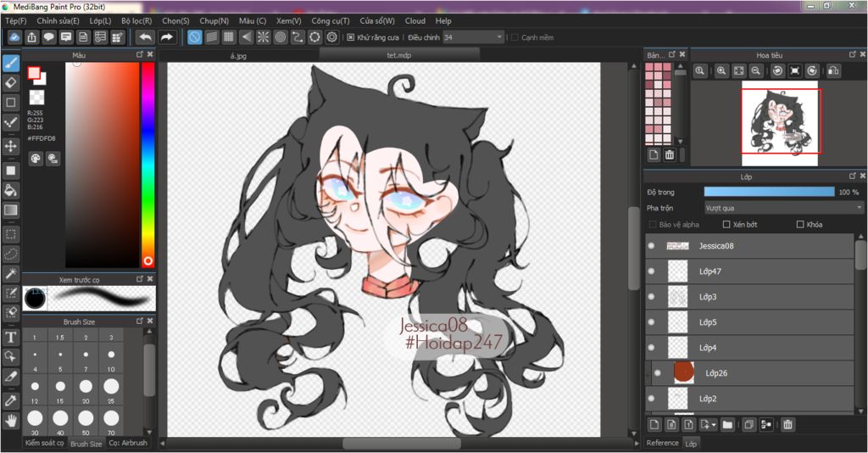Image resolution: width=868 pixels, height=453 pixels.
Task: Hide the Lớp26 layer
Action: click(x=658, y=372)
